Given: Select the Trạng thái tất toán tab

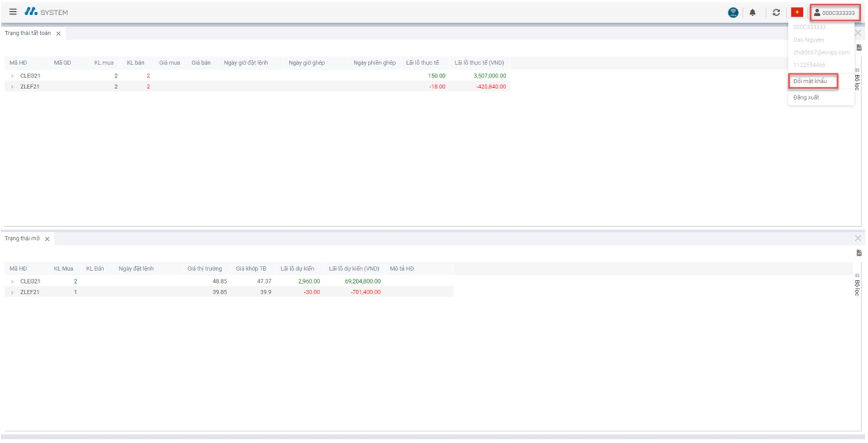Looking at the screenshot, I should [x=28, y=33].
